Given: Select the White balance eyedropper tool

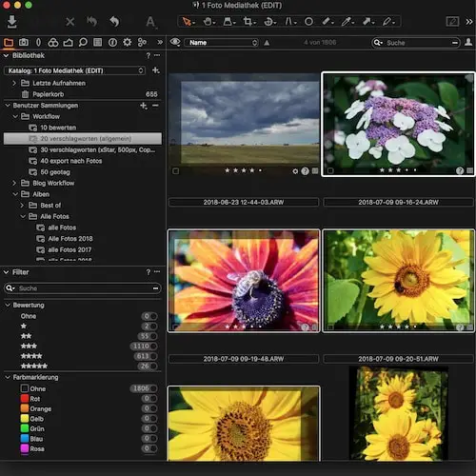Looking at the screenshot, I should pos(347,22).
